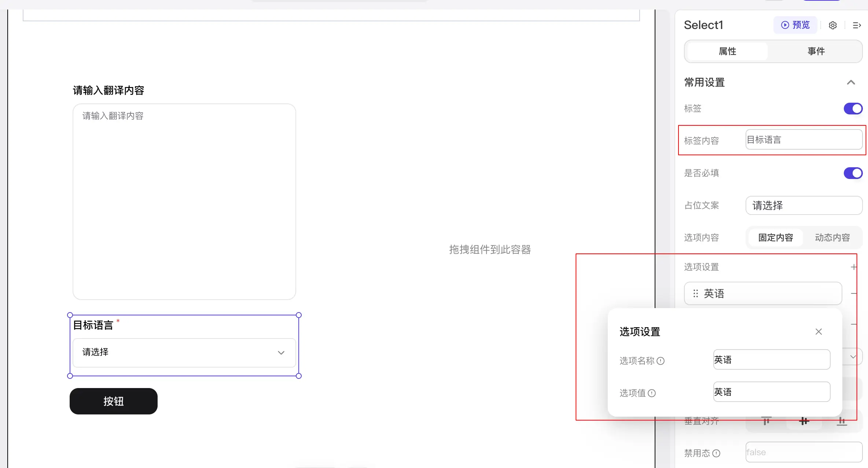Switch to the 事件 tab
The height and width of the screenshot is (468, 868).
click(816, 51)
